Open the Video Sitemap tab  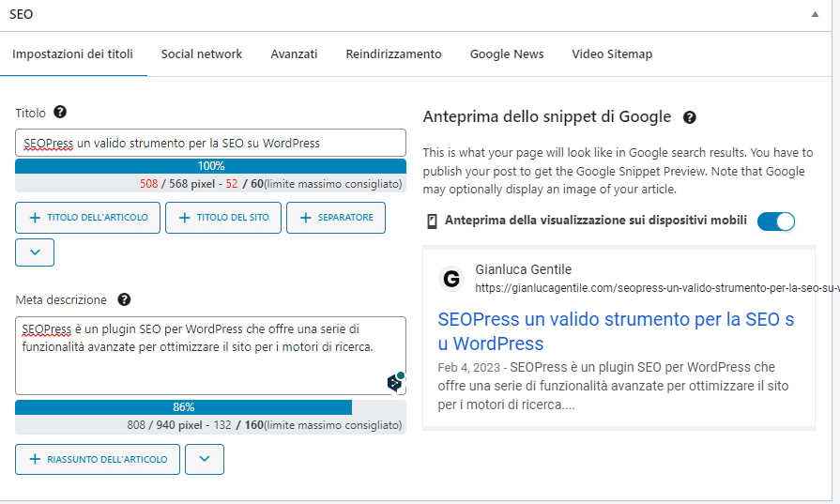612,54
